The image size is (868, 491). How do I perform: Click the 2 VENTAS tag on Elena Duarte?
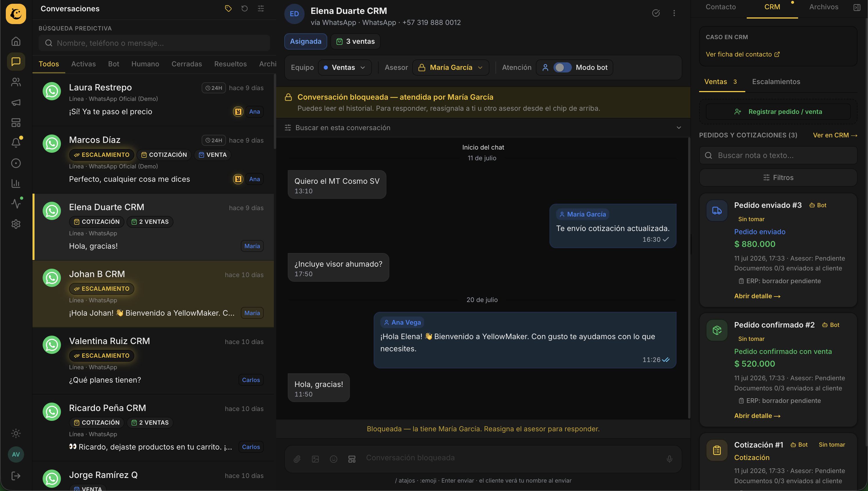pos(150,221)
